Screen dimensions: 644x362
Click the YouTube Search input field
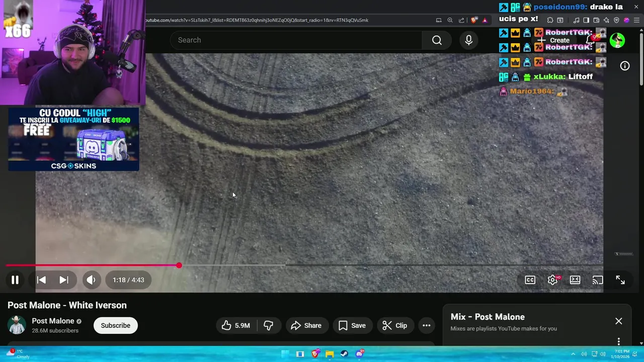(x=296, y=40)
